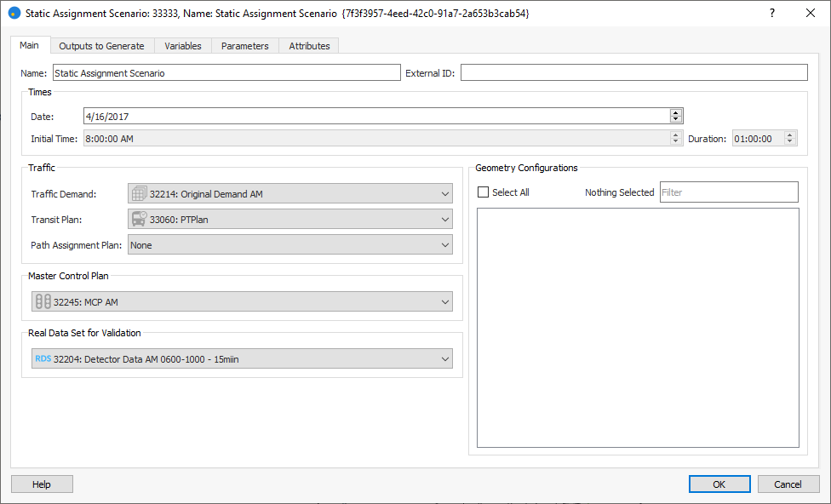Click the Traffic Demand matrix icon
This screenshot has width=831, height=504.
(x=139, y=194)
